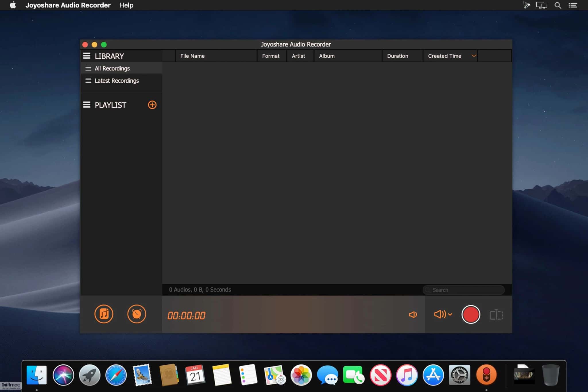Image resolution: width=588 pixels, height=392 pixels.
Task: Open Safari from the Dock
Action: coord(116,375)
